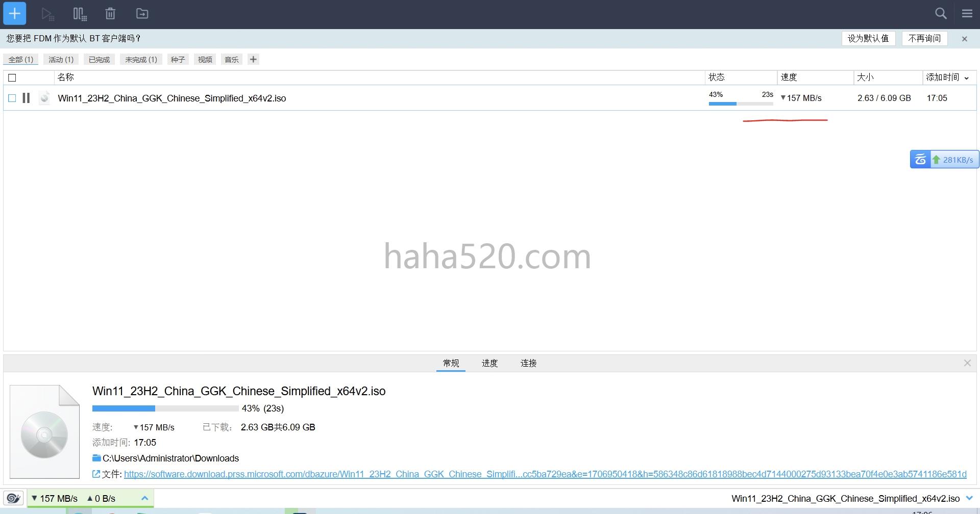Click the 157 MB/s speed cell
The width and height of the screenshot is (980, 514).
[x=801, y=98]
